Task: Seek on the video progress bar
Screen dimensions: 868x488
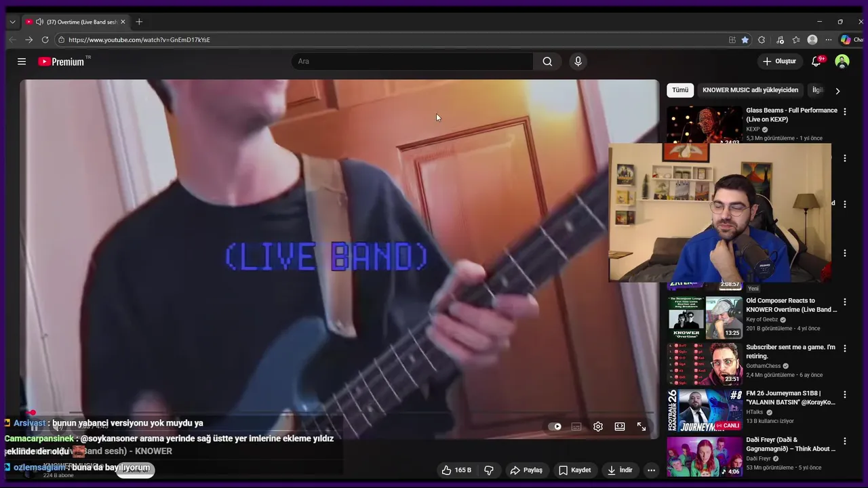Action: pyautogui.click(x=339, y=412)
